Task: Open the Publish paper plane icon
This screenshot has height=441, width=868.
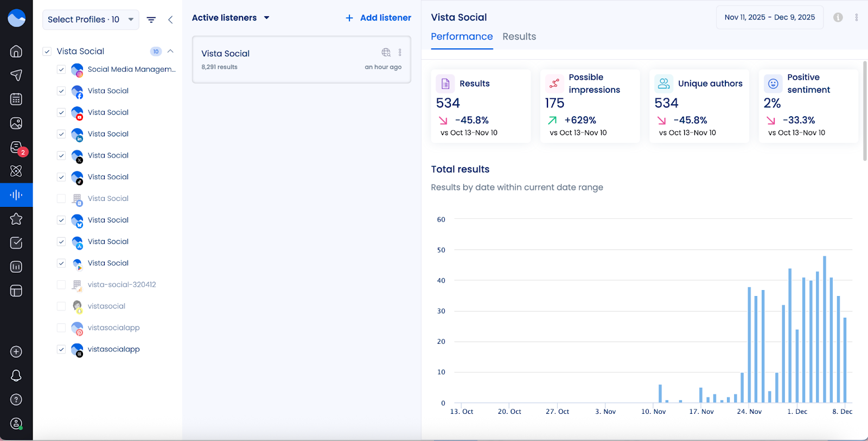Action: (16, 75)
